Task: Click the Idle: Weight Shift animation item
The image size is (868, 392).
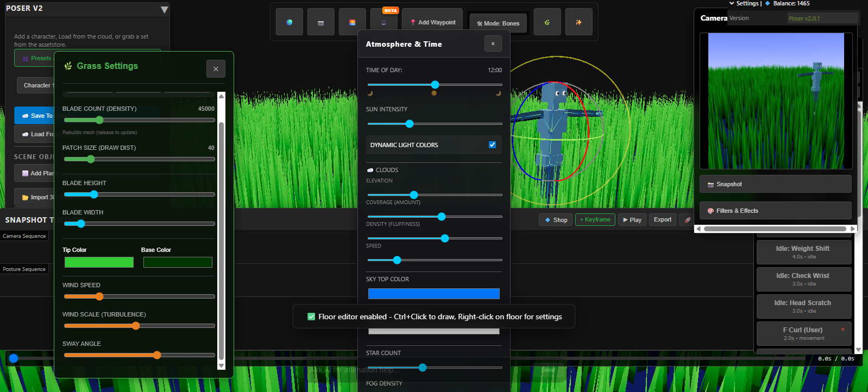Action: [x=803, y=252]
